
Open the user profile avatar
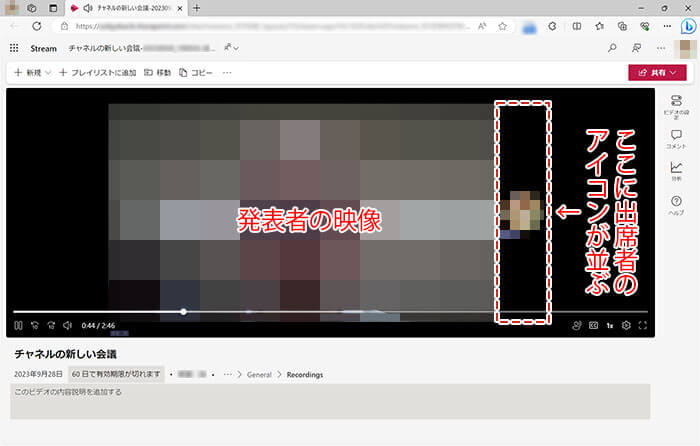[x=685, y=49]
